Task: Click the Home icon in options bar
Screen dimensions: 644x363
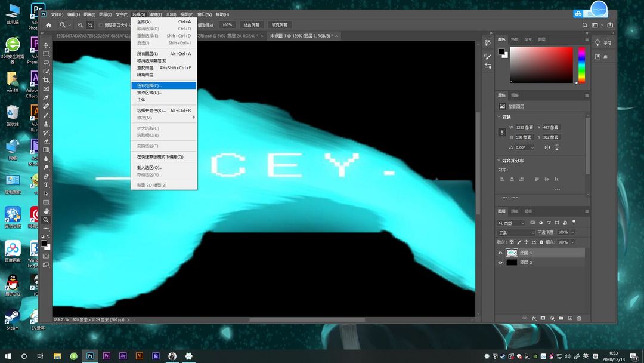Action: click(48, 25)
